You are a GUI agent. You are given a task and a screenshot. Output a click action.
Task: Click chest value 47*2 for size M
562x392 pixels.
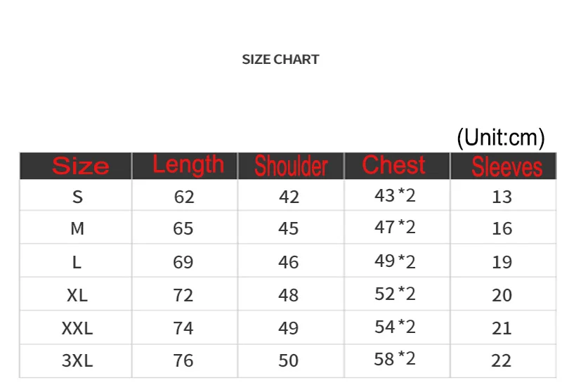(395, 227)
